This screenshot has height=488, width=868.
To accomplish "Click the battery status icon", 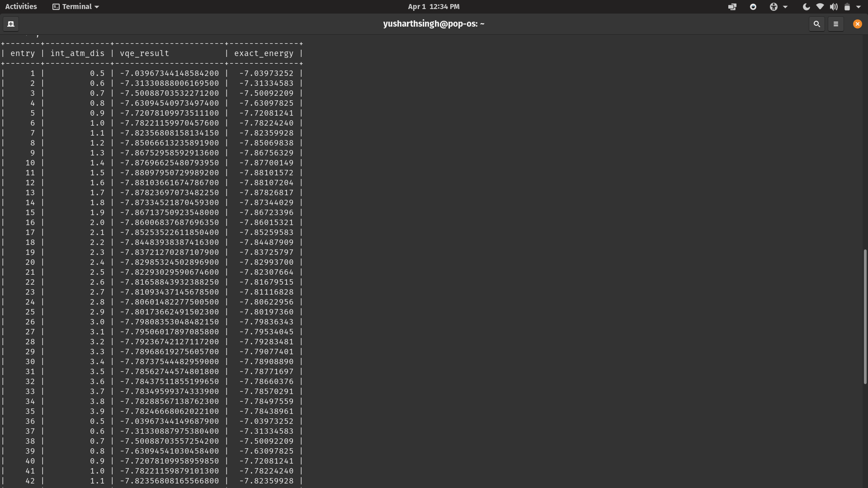I will click(x=847, y=6).
